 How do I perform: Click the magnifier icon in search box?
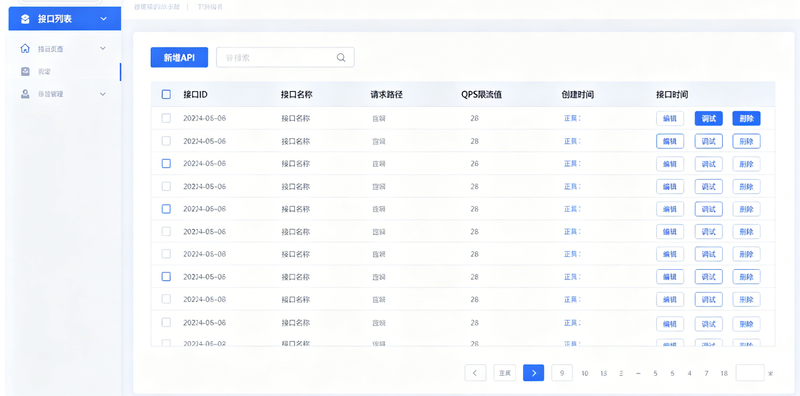[341, 58]
